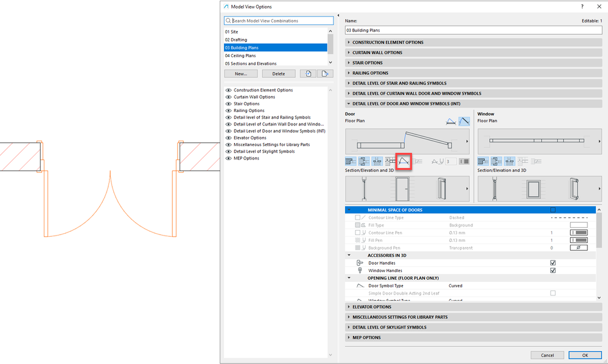Uncheck the Window Handles checkbox
The height and width of the screenshot is (364, 608).
[553, 271]
